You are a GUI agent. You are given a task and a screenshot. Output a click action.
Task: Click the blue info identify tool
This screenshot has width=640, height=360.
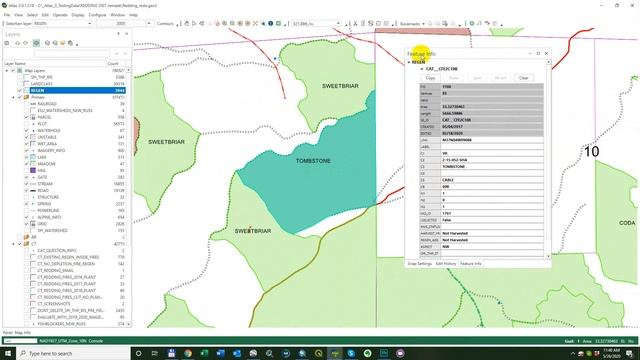tap(271, 24)
